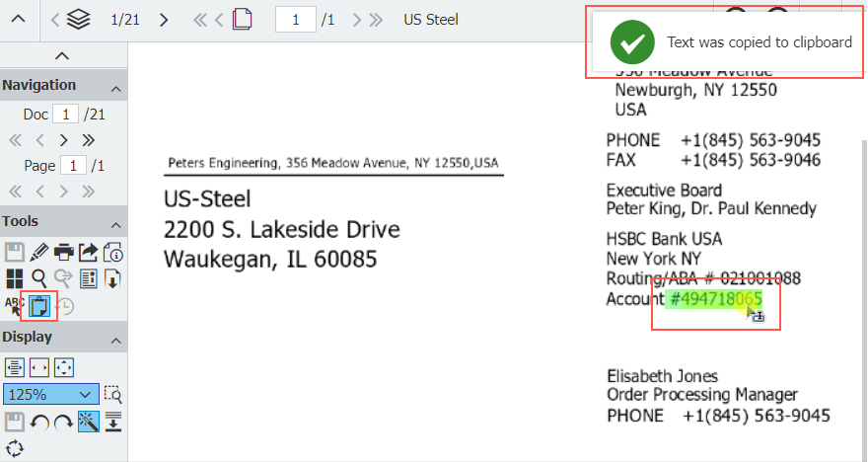Click the download document arrow icon

[112, 278]
